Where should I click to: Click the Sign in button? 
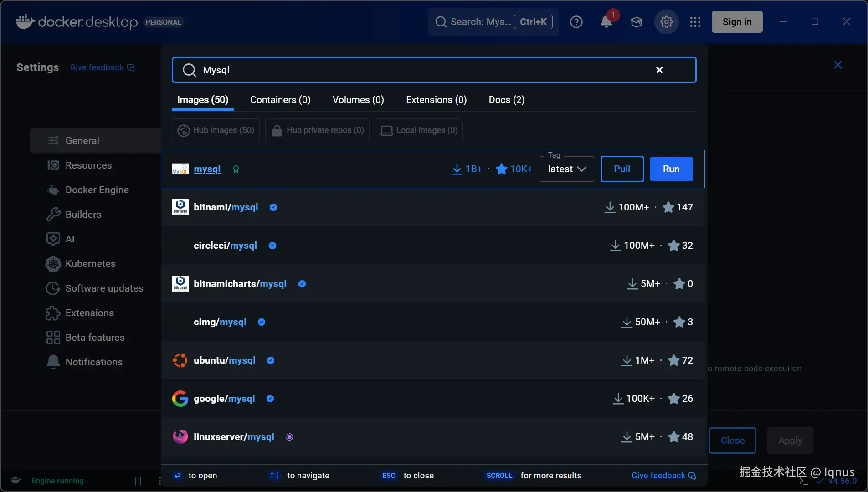[x=737, y=22]
